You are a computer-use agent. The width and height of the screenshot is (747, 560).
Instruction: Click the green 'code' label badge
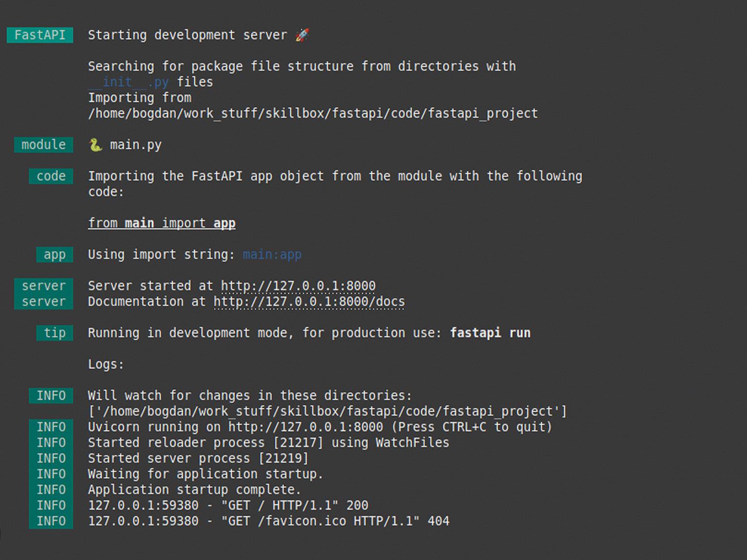click(51, 176)
